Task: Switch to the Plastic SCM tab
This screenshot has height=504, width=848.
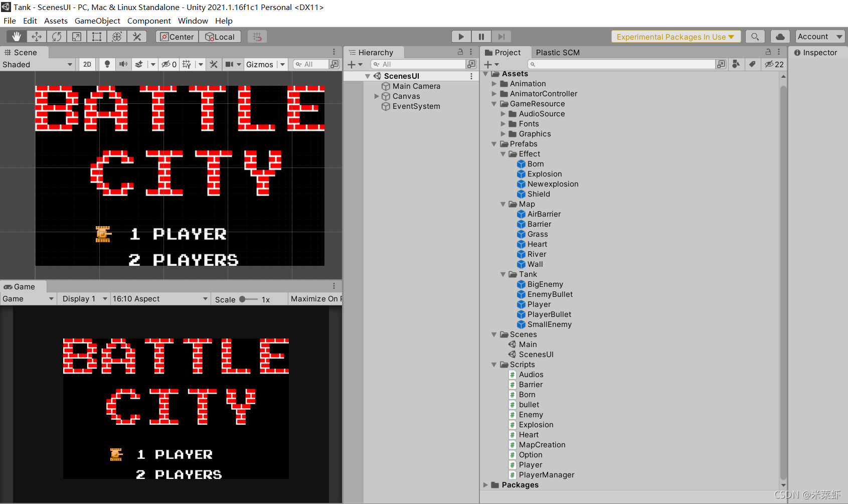Action: point(558,53)
